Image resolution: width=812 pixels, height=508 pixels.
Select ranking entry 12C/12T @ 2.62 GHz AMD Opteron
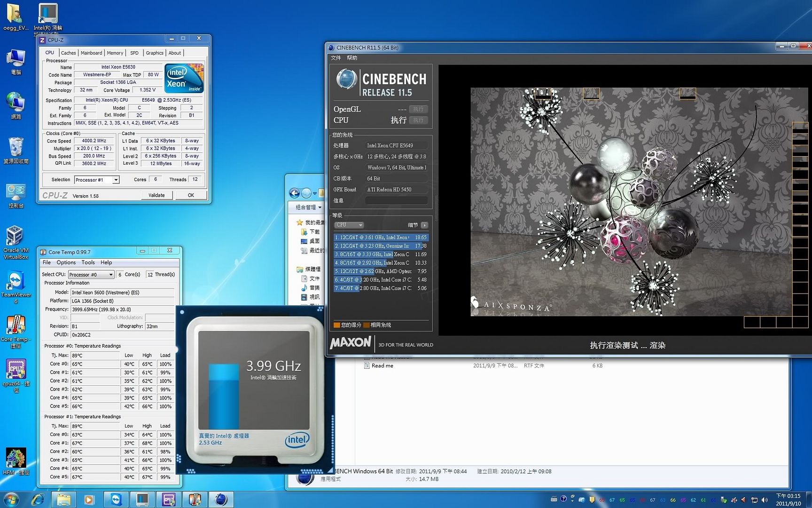(381, 271)
